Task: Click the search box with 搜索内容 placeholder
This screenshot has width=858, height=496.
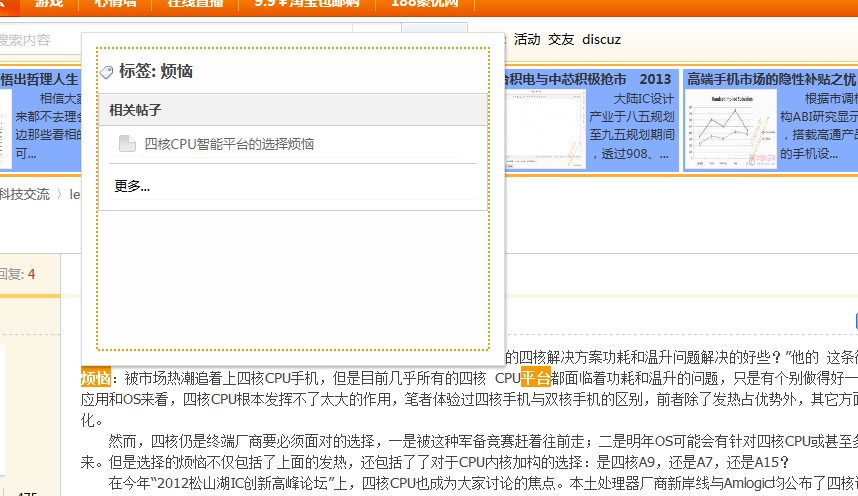Action: coord(40,40)
